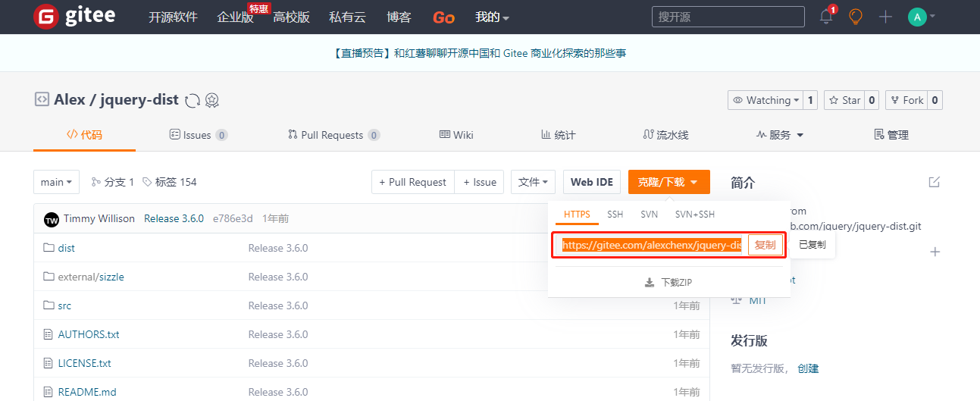Open the user avatar menu

(921, 17)
